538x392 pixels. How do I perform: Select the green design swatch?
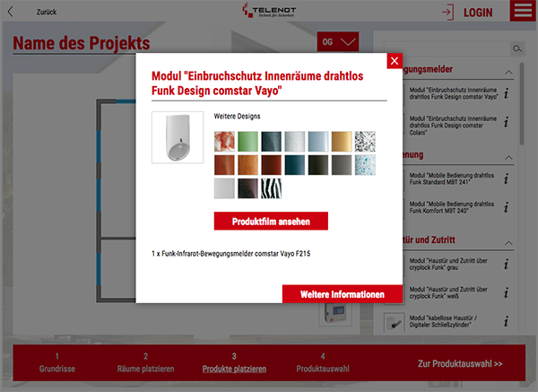(247, 142)
